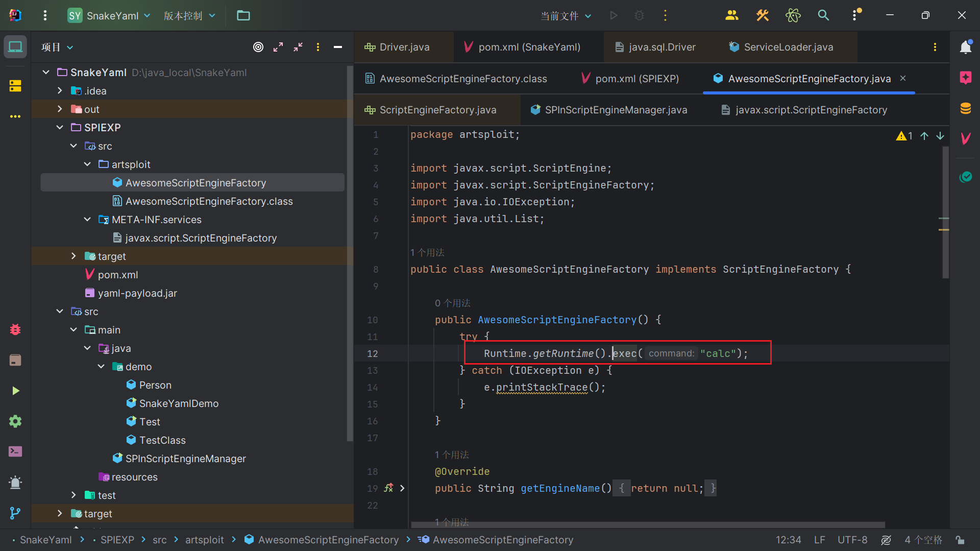This screenshot has width=980, height=551.
Task: Open More tool windows ellipsis
Action: pos(15,116)
